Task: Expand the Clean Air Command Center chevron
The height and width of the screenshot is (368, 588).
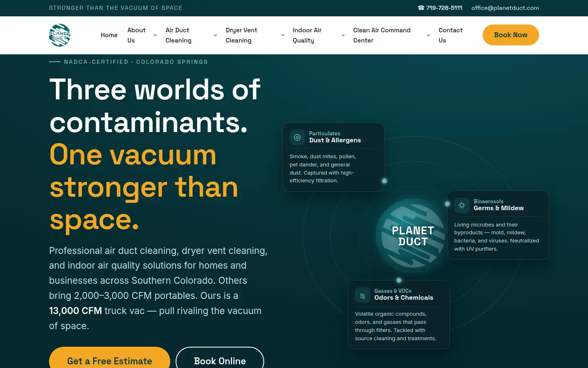Action: [x=428, y=35]
